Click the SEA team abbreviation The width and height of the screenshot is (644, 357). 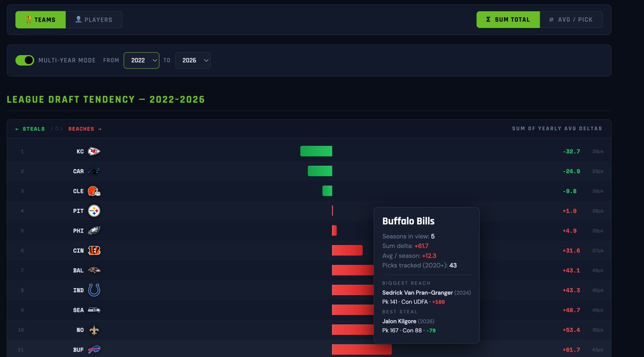click(x=78, y=311)
